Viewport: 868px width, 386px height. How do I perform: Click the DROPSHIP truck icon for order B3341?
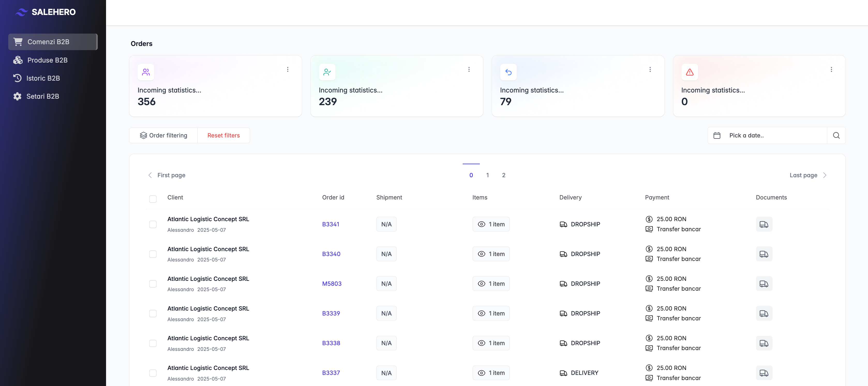click(x=563, y=224)
